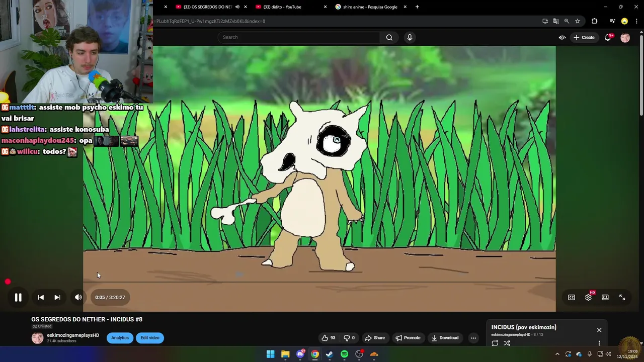Open eskimozingameplaysHD channel name link
The height and width of the screenshot is (362, 644).
[x=73, y=335]
